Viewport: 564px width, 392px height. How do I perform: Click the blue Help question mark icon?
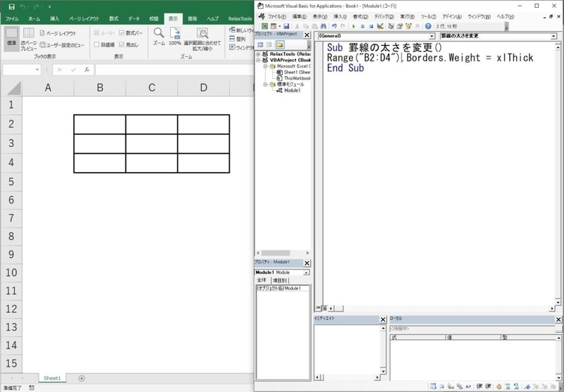[x=428, y=26]
